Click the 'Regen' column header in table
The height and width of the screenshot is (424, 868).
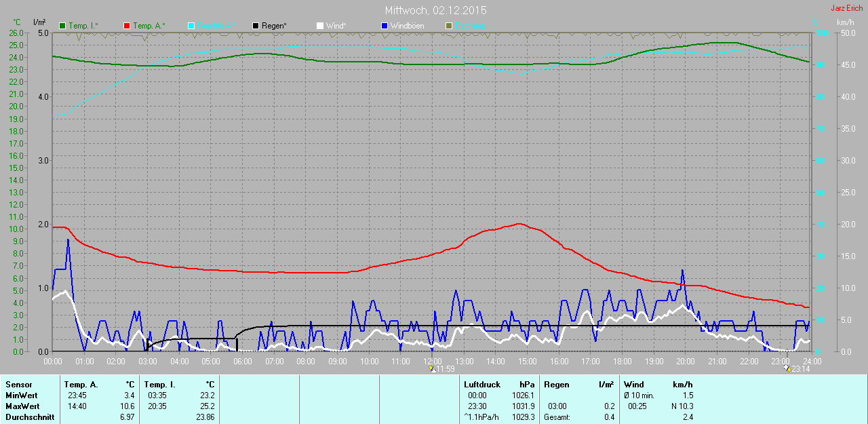tap(556, 385)
